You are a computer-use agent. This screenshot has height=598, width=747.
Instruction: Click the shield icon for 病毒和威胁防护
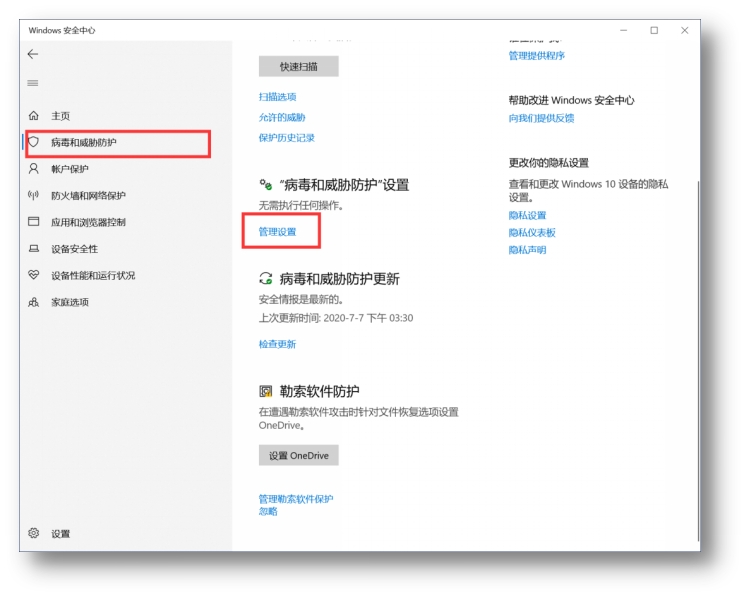(x=34, y=142)
